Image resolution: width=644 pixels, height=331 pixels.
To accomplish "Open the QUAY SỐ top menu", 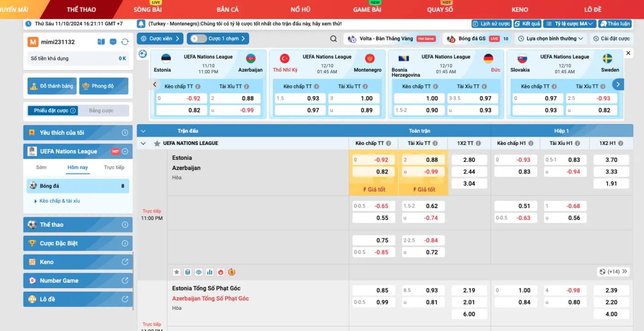I will point(440,9).
